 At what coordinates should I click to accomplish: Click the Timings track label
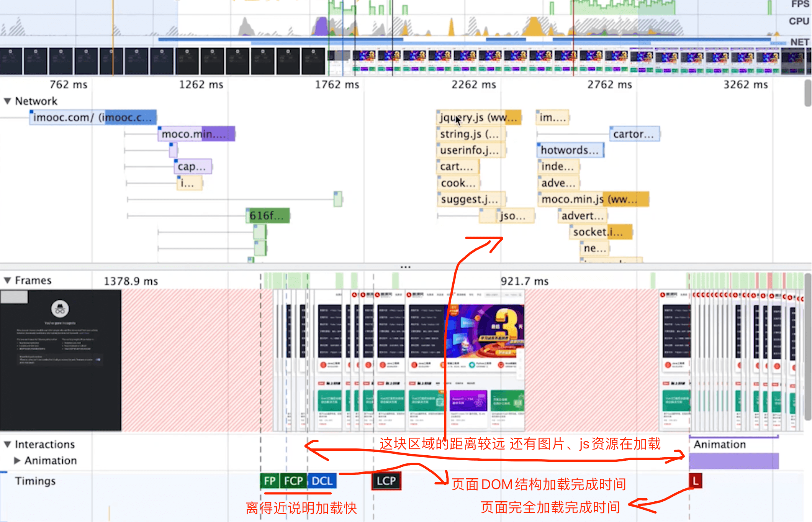(35, 481)
